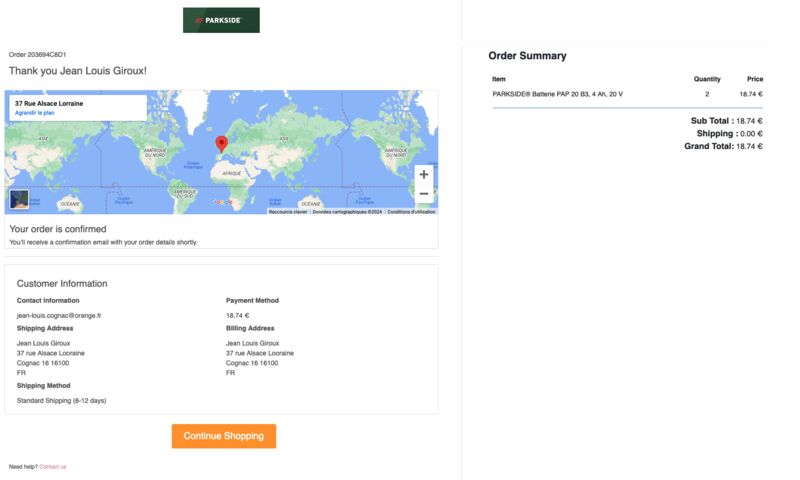Screen dimensions: 800x480
Task: Click the Google logo on the map
Action: point(222,202)
